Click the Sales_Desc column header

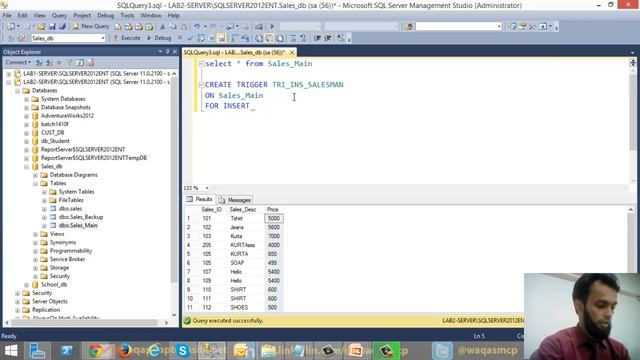(x=243, y=209)
